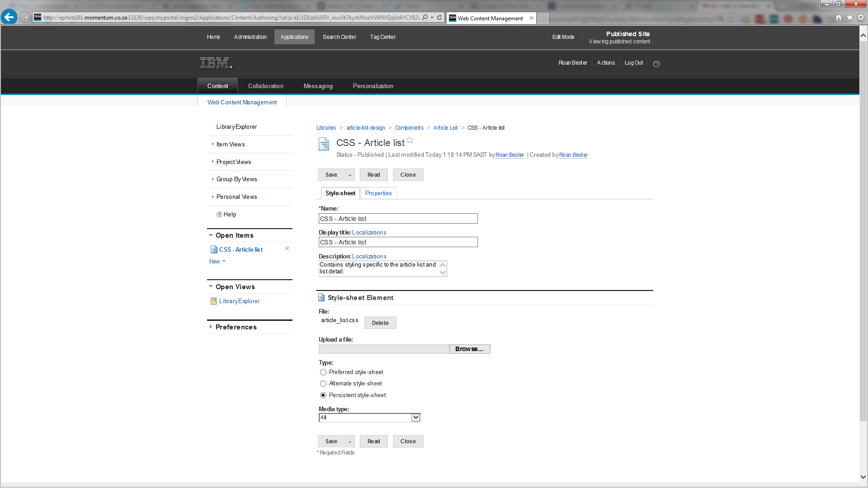Click the Name input field
This screenshot has width=868, height=488.
[x=398, y=219]
